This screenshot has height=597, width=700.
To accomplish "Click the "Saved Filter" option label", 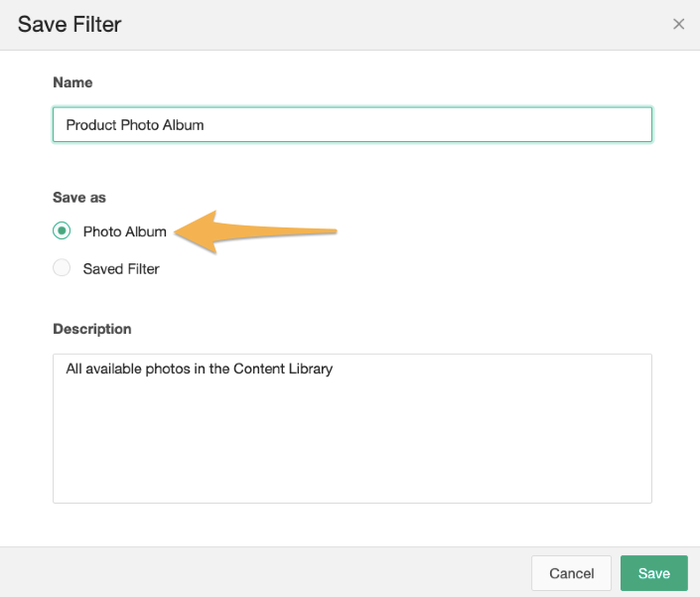I will [x=121, y=269].
